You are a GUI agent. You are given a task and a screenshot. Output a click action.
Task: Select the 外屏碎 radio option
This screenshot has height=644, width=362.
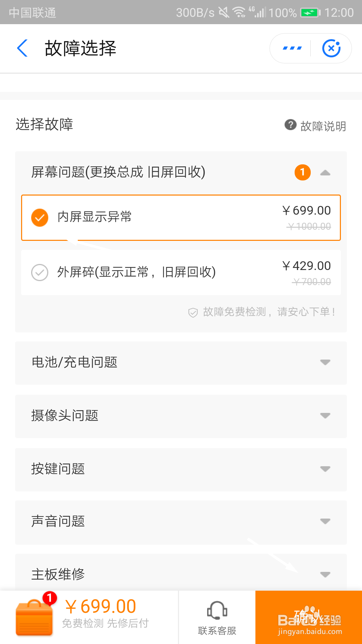tap(40, 272)
